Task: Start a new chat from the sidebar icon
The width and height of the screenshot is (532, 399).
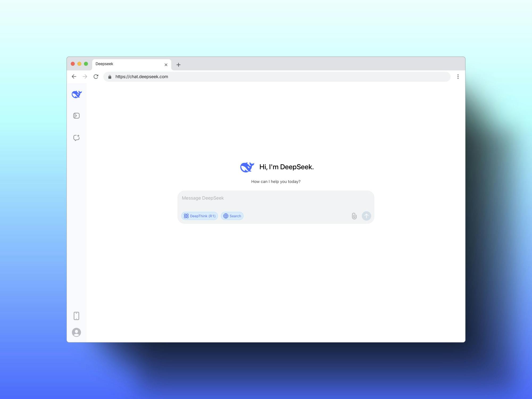Action: pyautogui.click(x=76, y=138)
